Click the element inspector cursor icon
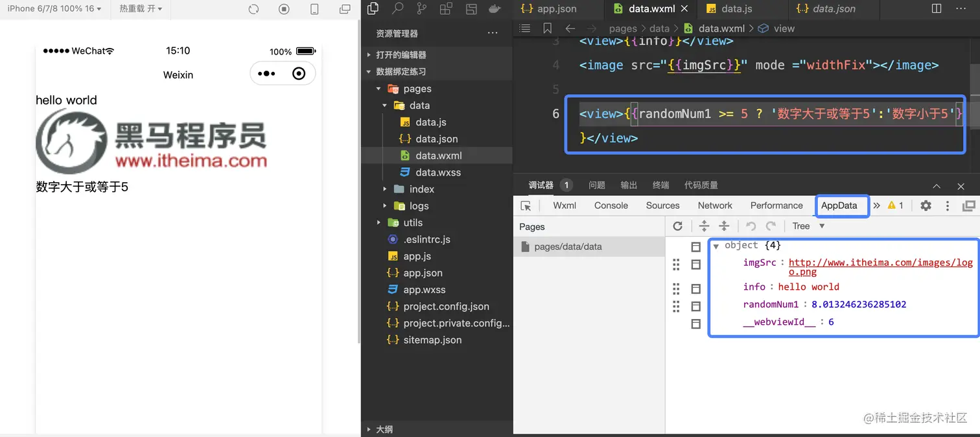Image resolution: width=980 pixels, height=437 pixels. tap(526, 206)
